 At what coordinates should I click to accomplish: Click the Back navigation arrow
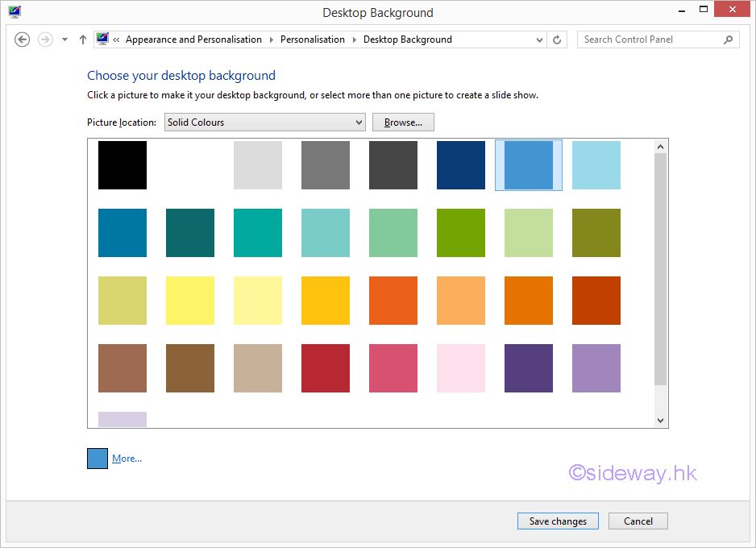pyautogui.click(x=23, y=39)
